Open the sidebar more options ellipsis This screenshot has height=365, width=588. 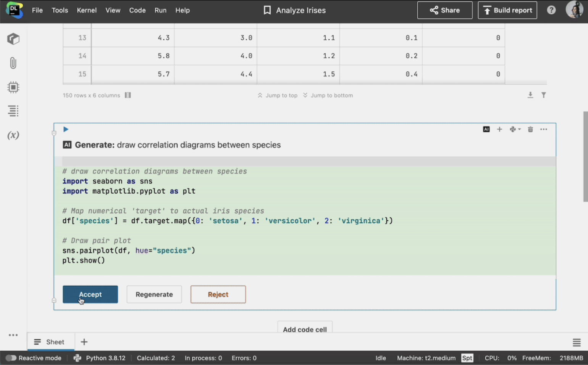click(x=13, y=335)
